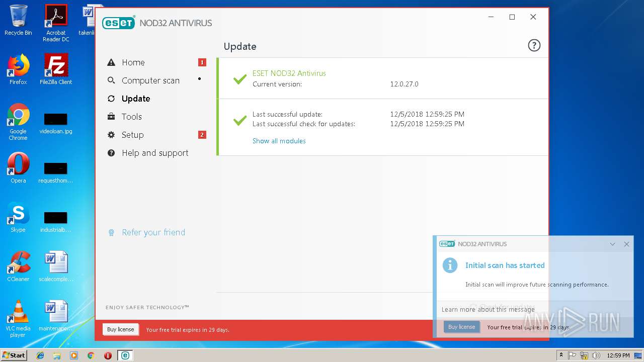Minimize the ESET window

(x=491, y=17)
